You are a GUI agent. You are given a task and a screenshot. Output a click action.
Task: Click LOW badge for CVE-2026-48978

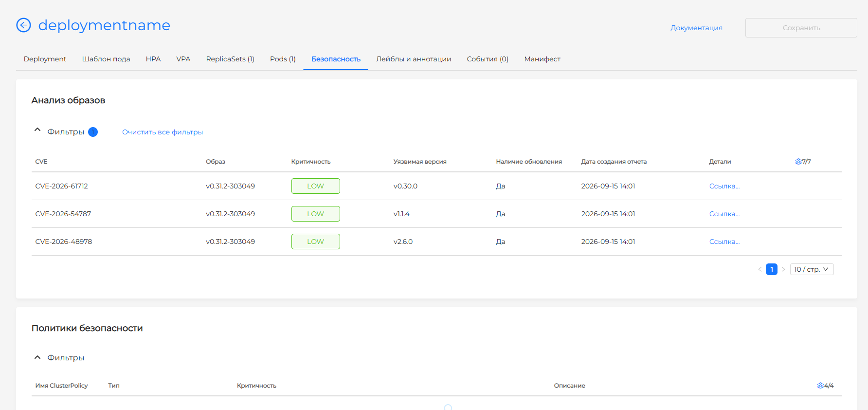coord(316,242)
